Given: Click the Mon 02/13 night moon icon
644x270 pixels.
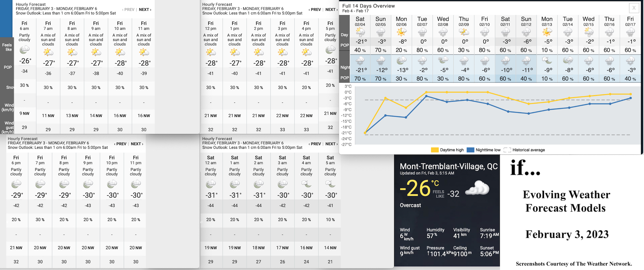Looking at the screenshot, I should click(x=547, y=61).
